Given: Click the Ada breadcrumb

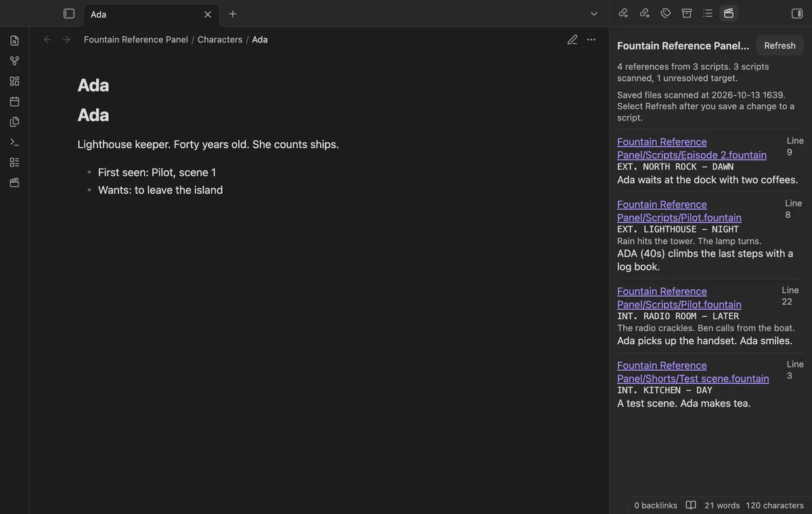Looking at the screenshot, I should tap(260, 39).
